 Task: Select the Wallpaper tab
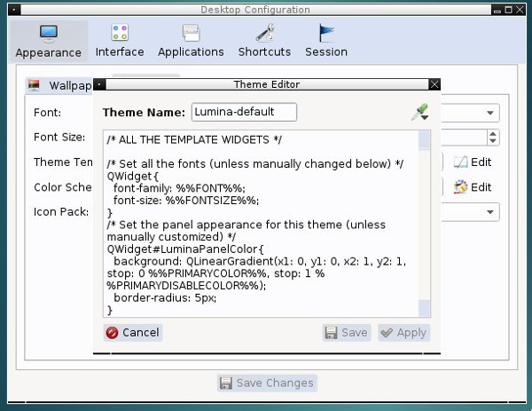pos(59,85)
